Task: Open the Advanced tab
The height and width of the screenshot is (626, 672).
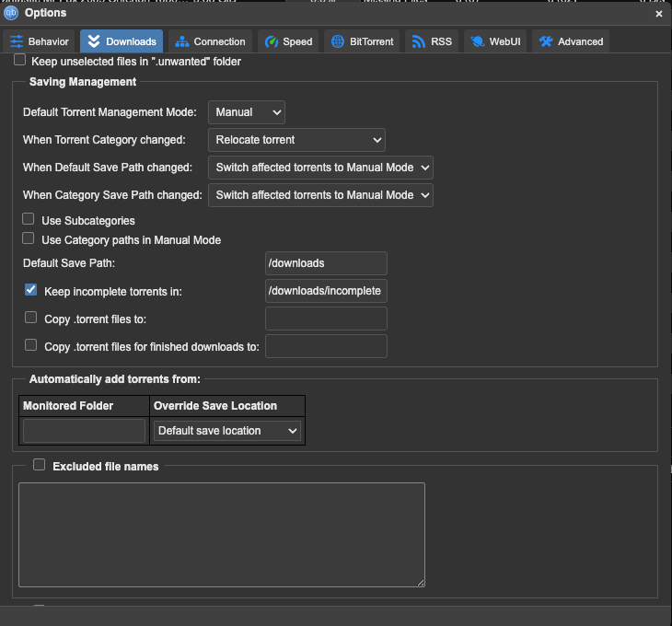Action: pos(571,41)
